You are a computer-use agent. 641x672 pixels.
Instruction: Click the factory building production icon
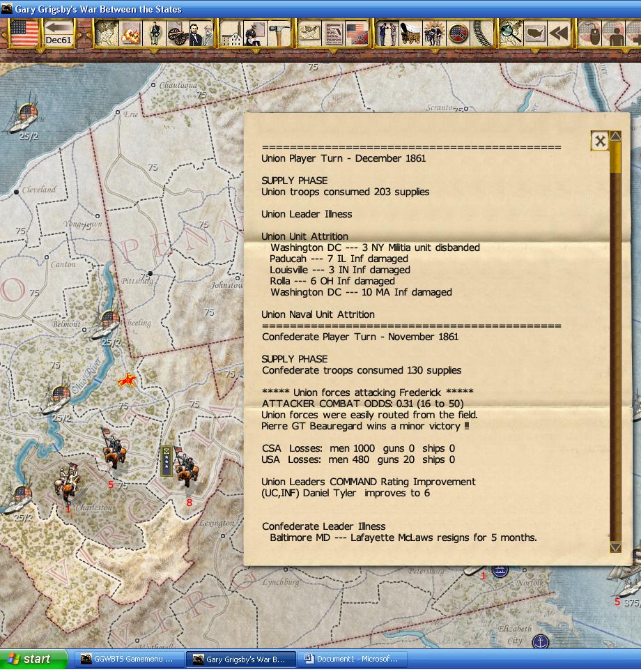[231, 33]
